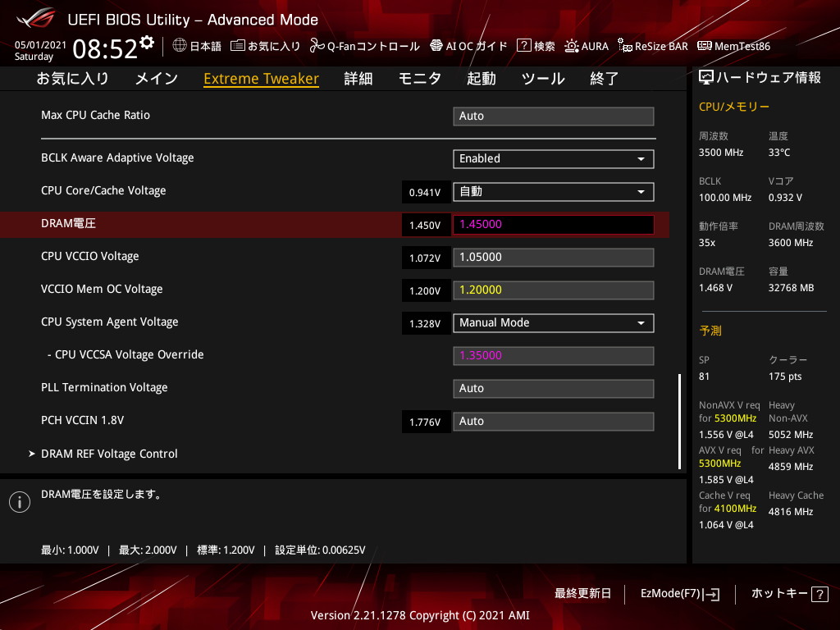840x630 pixels.
Task: Open the モニタ tab
Action: click(x=420, y=79)
